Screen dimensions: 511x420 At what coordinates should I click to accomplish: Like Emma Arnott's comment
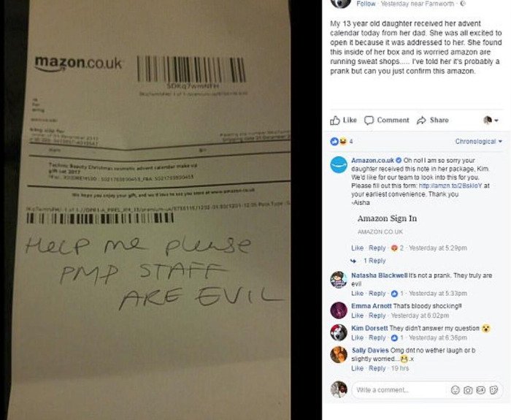pyautogui.click(x=357, y=316)
